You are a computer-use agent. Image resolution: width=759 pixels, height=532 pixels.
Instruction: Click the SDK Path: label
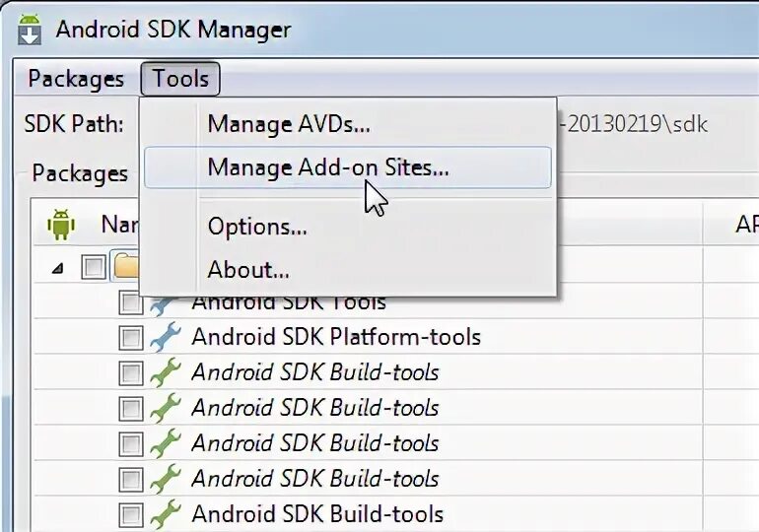tap(74, 124)
